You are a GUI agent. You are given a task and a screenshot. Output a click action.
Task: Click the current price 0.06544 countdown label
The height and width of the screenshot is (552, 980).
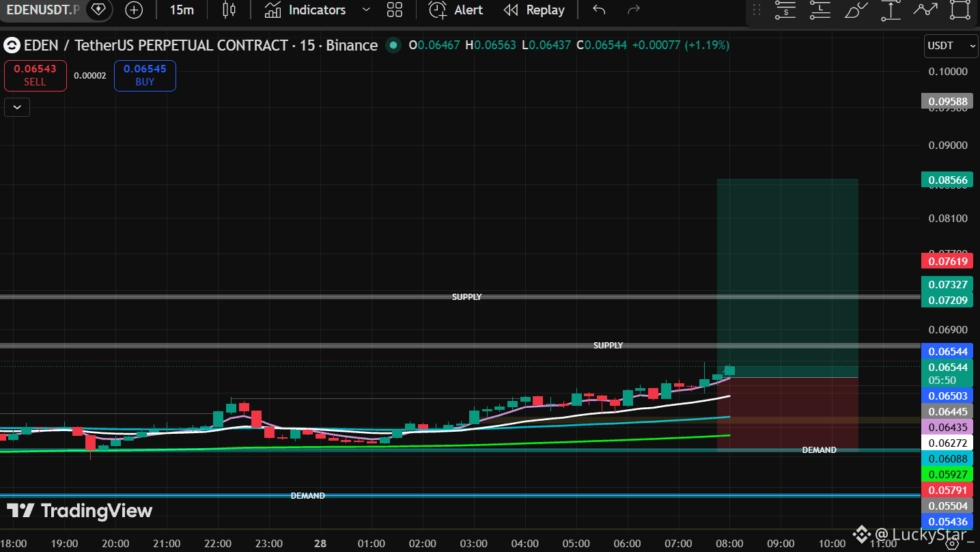tap(947, 373)
